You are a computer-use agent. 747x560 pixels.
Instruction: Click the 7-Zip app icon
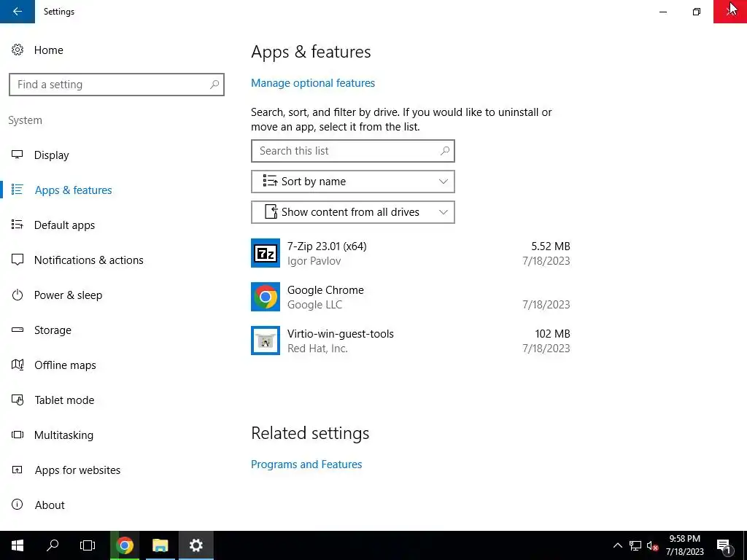(266, 253)
